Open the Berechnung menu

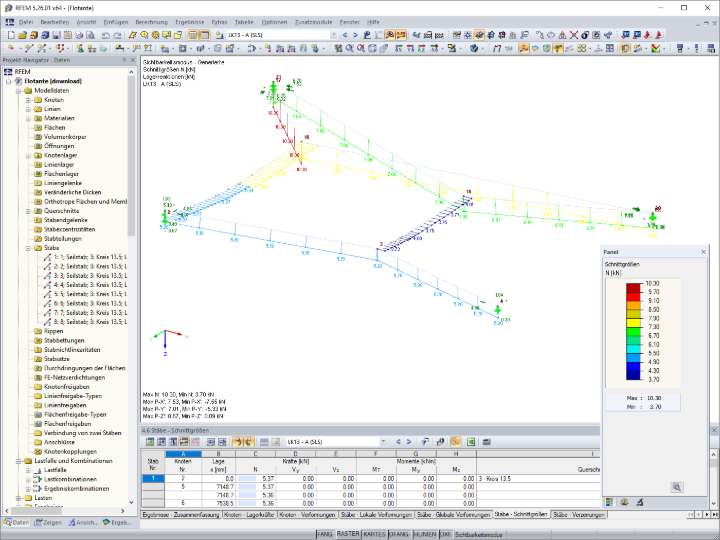click(151, 22)
